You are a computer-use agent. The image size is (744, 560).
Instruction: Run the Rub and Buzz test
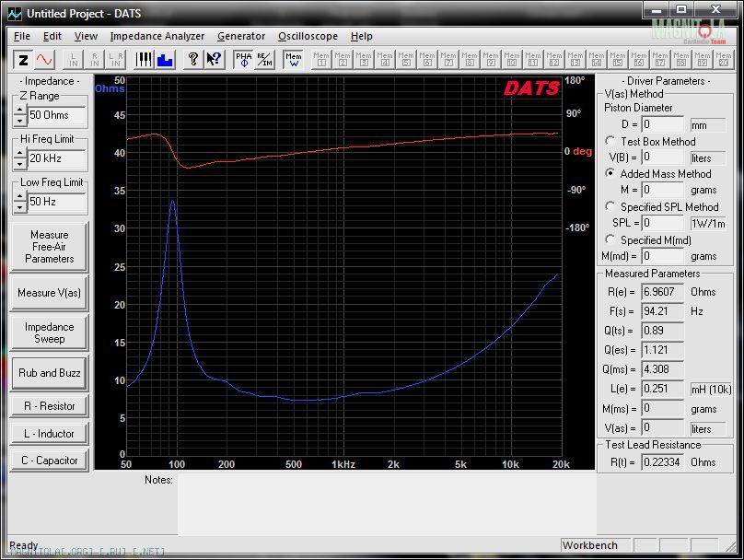50,373
